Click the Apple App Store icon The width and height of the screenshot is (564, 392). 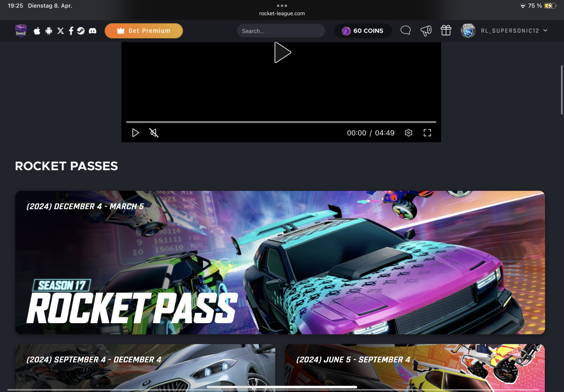37,31
